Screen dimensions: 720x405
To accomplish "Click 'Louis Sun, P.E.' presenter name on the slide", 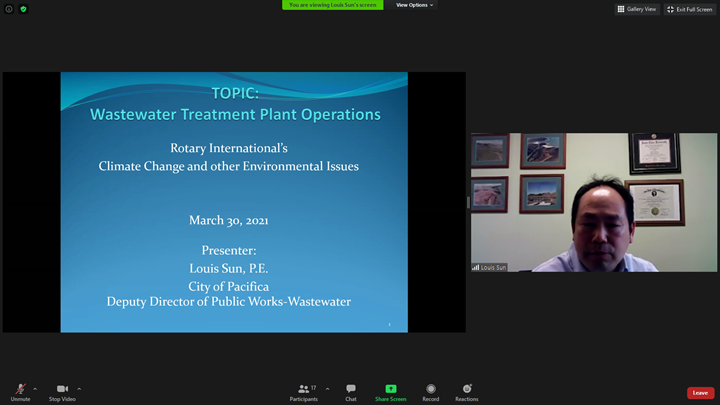I will tap(229, 268).
